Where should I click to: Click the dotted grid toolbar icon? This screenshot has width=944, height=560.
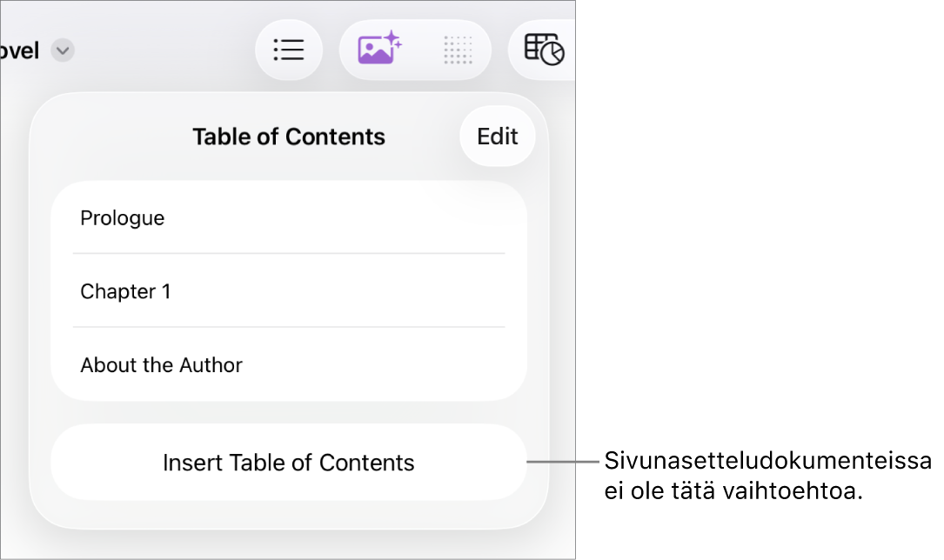pos(458,50)
